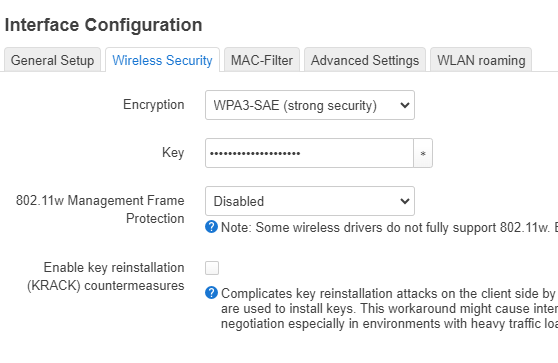
Task: Open the MAC-Filter tab
Action: click(x=262, y=60)
